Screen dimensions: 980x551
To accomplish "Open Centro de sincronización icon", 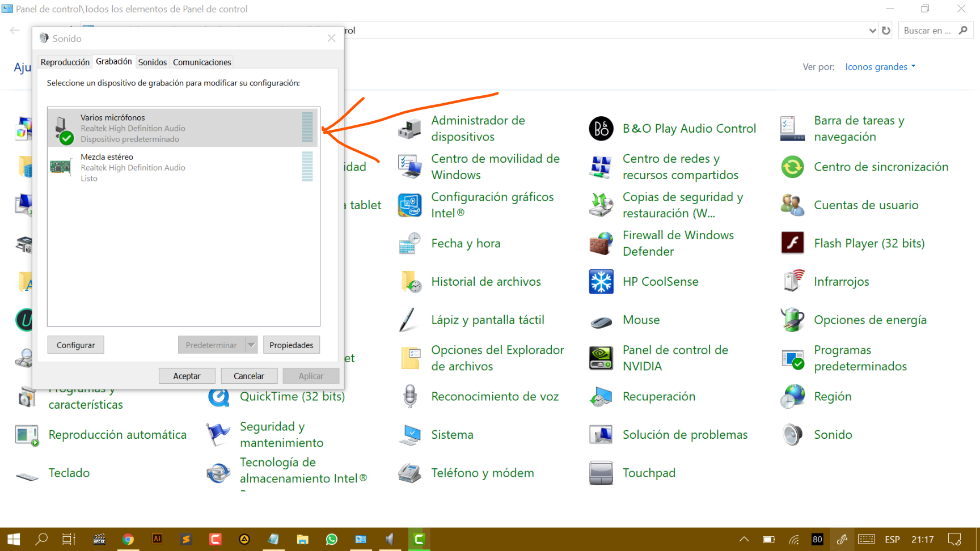I will point(792,167).
